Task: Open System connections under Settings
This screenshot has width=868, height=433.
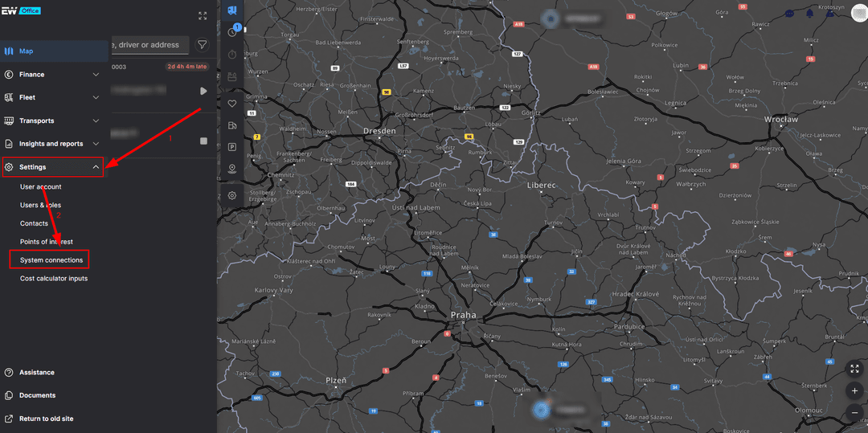Action: point(49,260)
